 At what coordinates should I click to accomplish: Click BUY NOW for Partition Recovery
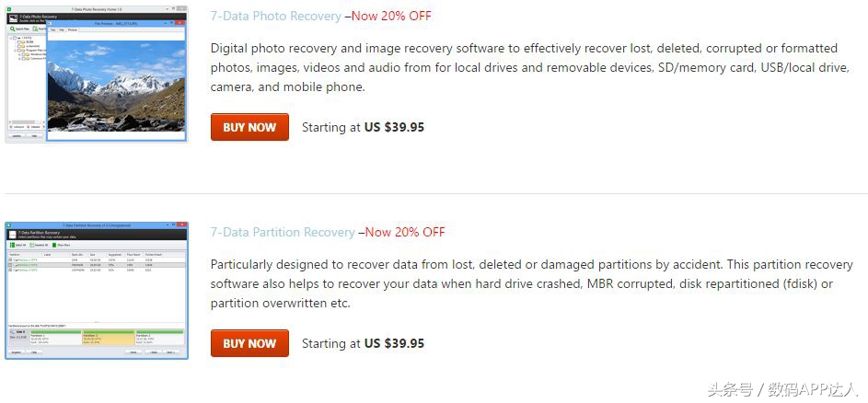coord(249,343)
